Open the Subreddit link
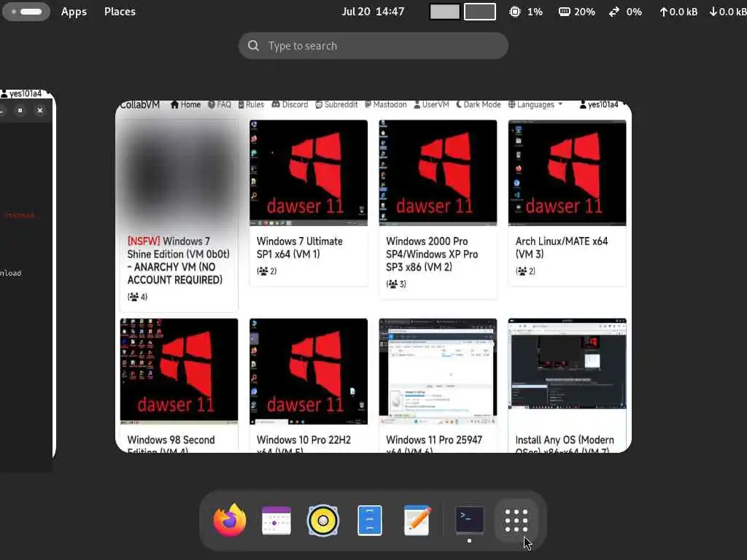 [336, 104]
